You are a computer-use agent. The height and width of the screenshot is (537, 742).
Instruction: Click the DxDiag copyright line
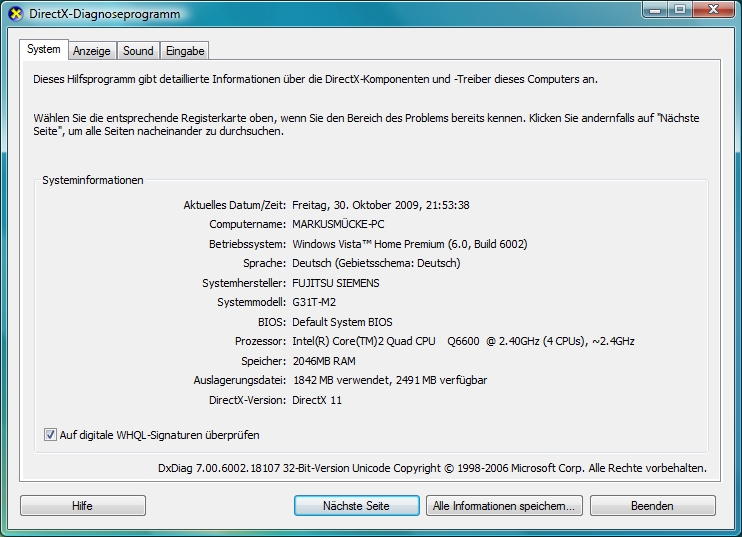click(x=432, y=467)
